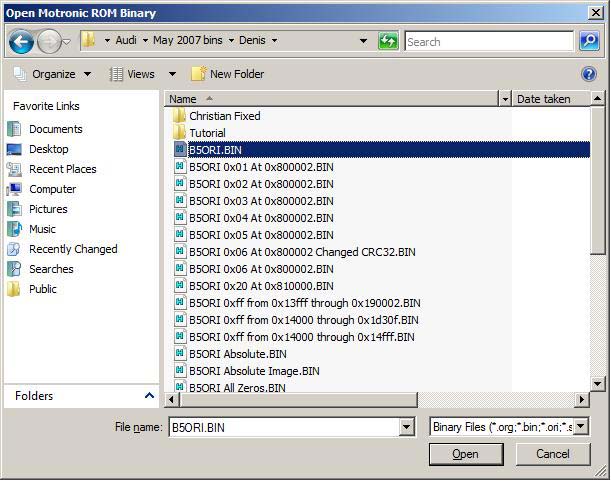Click the Cancel button
611x481 pixels.
pos(552,454)
